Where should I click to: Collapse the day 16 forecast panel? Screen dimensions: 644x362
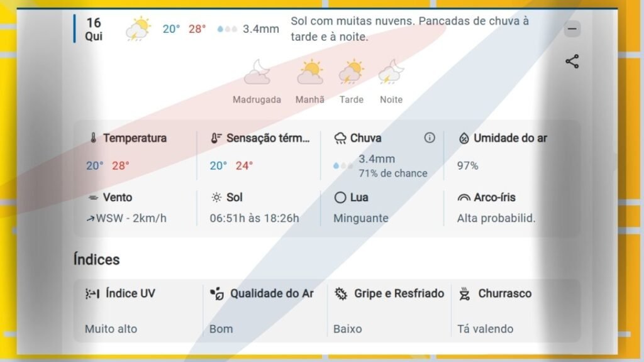(x=572, y=29)
